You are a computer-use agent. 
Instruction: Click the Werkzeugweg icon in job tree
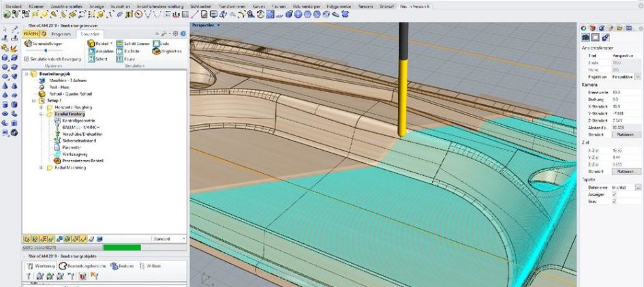[57, 154]
